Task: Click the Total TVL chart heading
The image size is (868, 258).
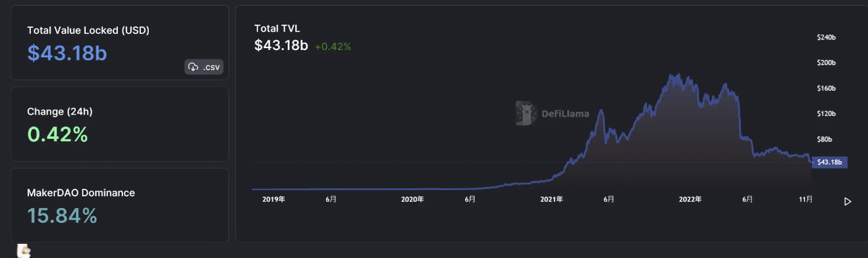Action: (x=277, y=28)
